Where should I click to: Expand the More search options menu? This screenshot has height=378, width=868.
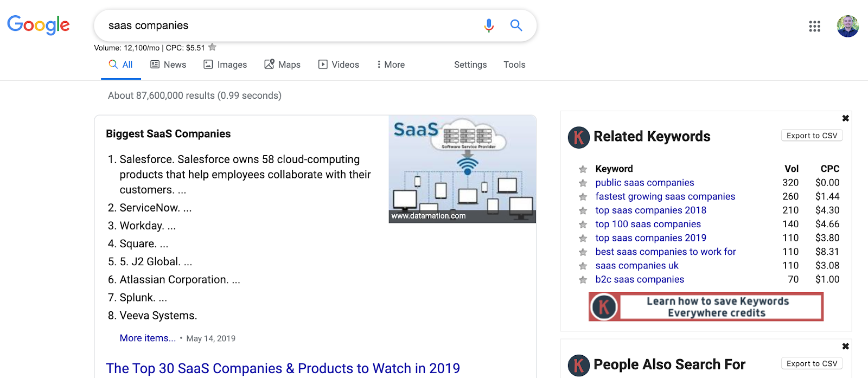(x=391, y=65)
